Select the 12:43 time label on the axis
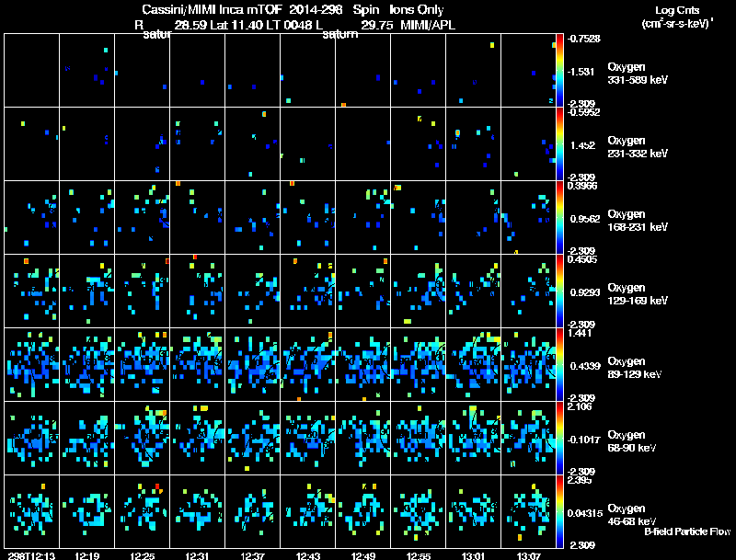Viewport: 736px width, 560px height. point(307,555)
